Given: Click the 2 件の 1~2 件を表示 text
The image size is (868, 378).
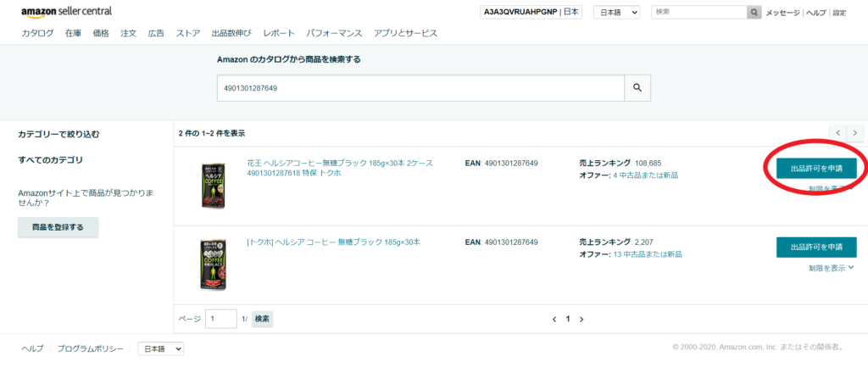Looking at the screenshot, I should tap(211, 133).
